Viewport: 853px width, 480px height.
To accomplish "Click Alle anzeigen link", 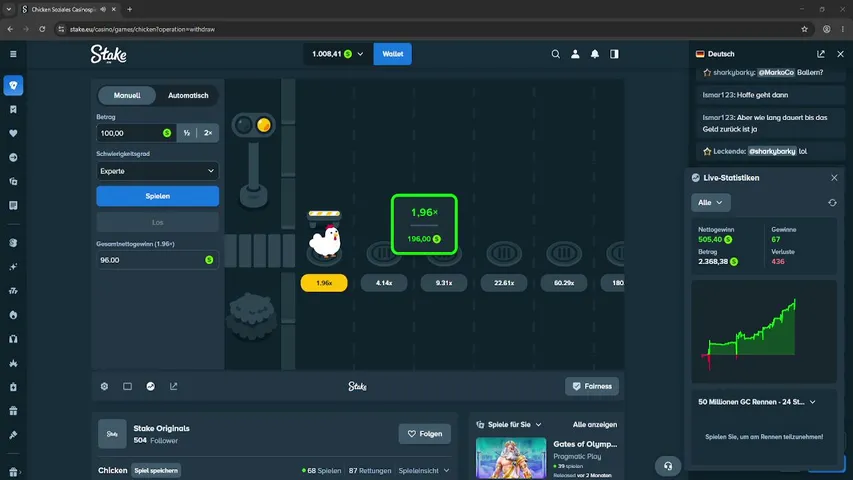I will click(595, 424).
